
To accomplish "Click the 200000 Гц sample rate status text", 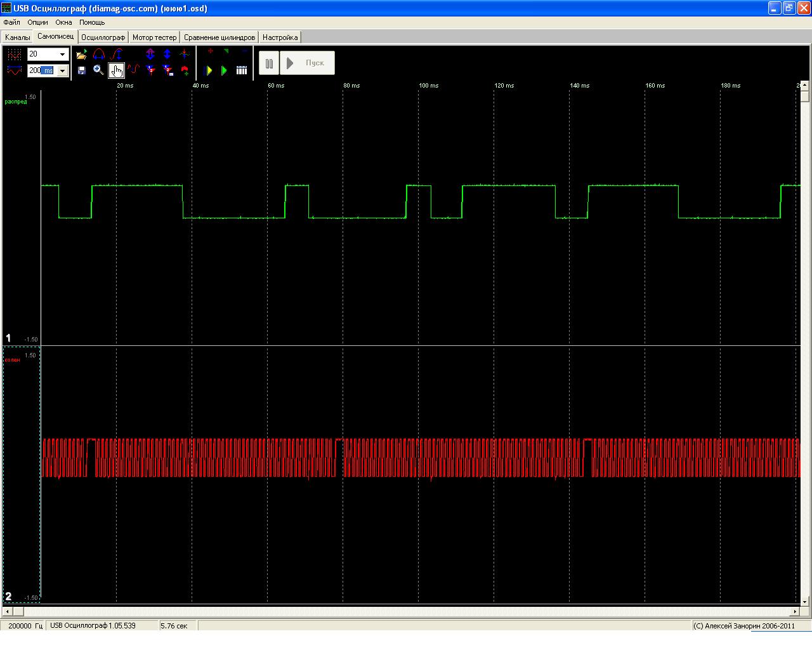I will [x=25, y=626].
